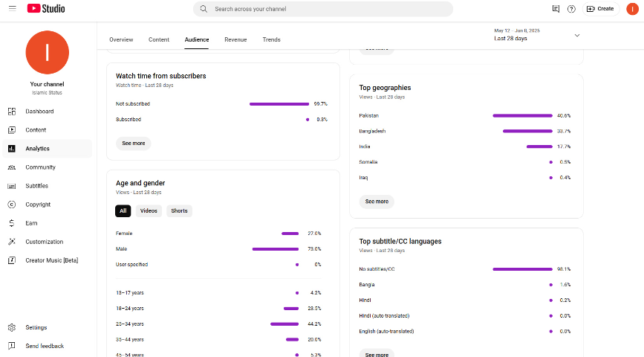This screenshot has width=644, height=357.
Task: Click the Subscribed 0.3% row label
Action: pos(129,119)
